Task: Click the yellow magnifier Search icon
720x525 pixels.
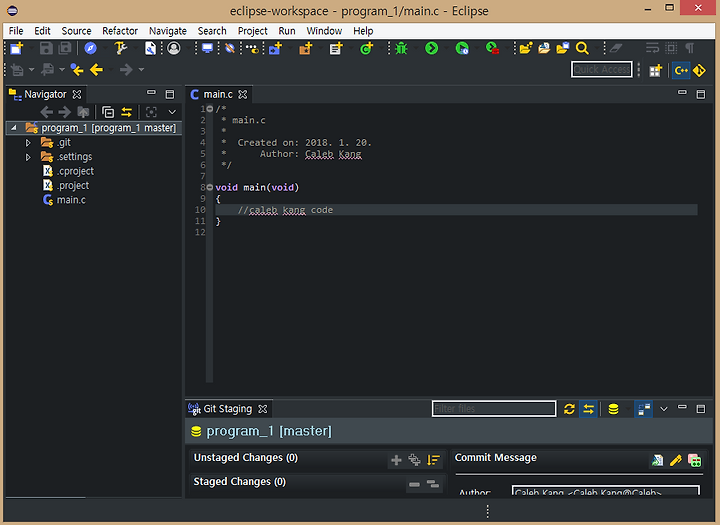Action: pyautogui.click(x=582, y=48)
